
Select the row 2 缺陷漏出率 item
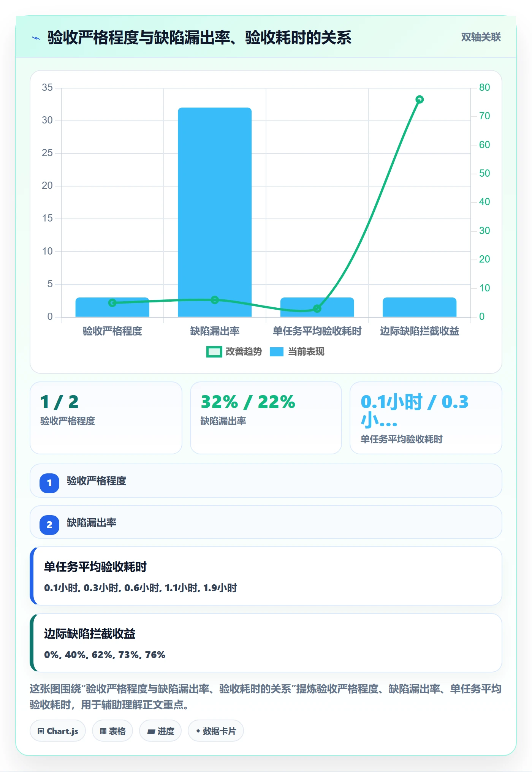[x=266, y=522]
